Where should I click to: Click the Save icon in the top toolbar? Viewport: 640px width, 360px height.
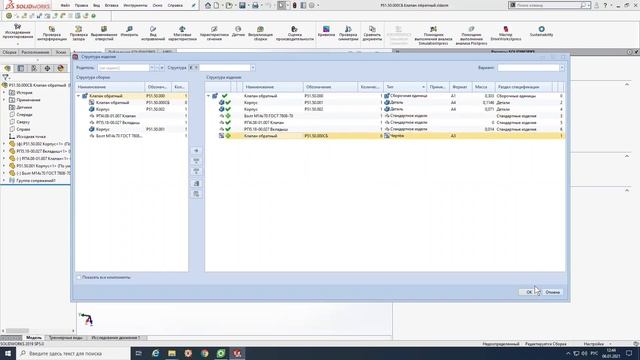242,5
